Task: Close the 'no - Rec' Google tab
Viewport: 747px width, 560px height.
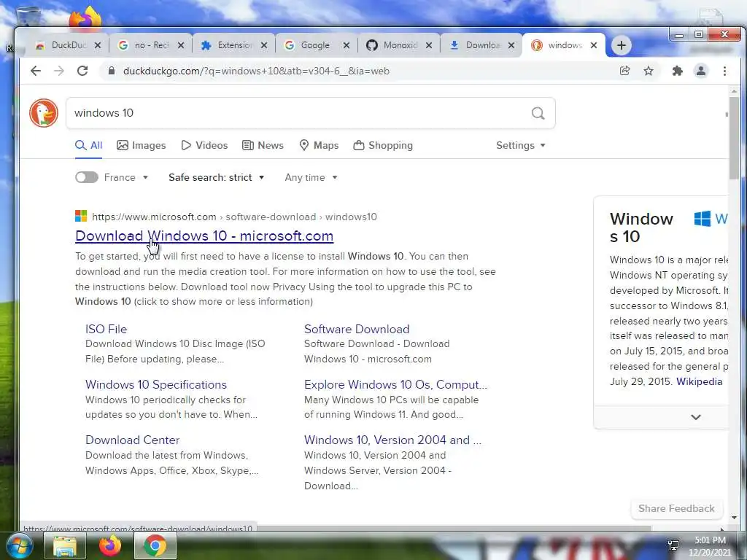Action: pos(181,45)
